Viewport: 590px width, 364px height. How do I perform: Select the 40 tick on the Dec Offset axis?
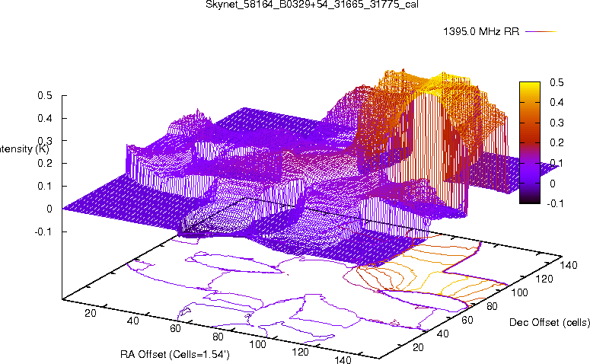point(443,334)
